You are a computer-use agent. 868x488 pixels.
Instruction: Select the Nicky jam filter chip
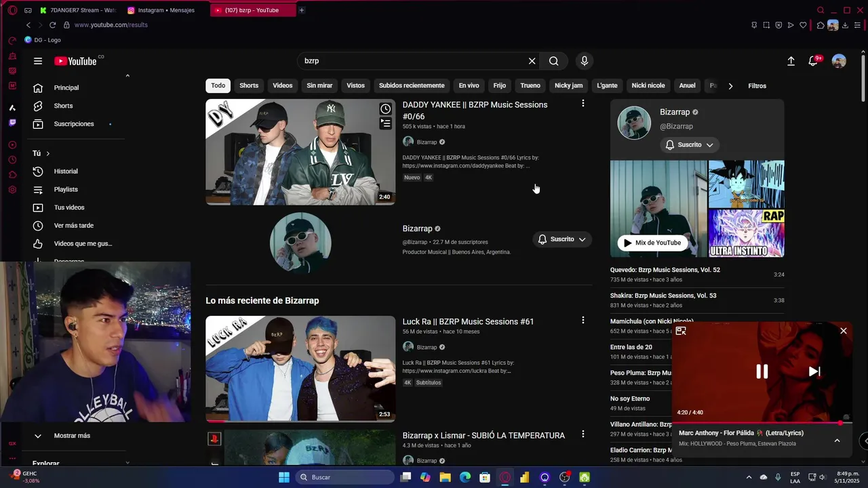(568, 86)
